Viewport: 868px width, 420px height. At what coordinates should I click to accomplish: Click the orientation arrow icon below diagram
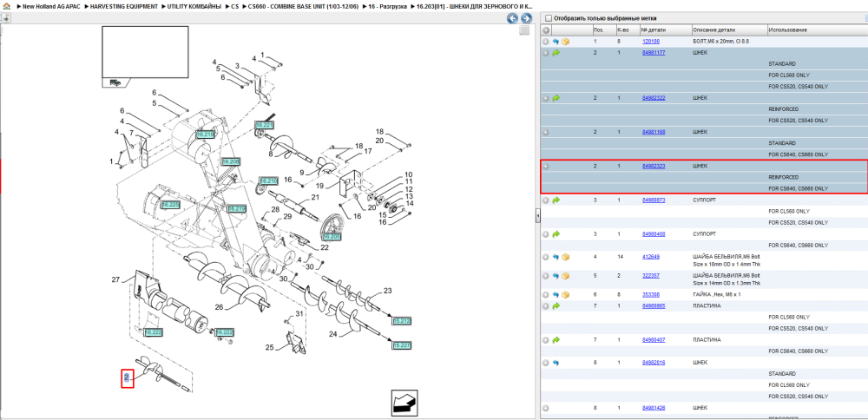[404, 404]
